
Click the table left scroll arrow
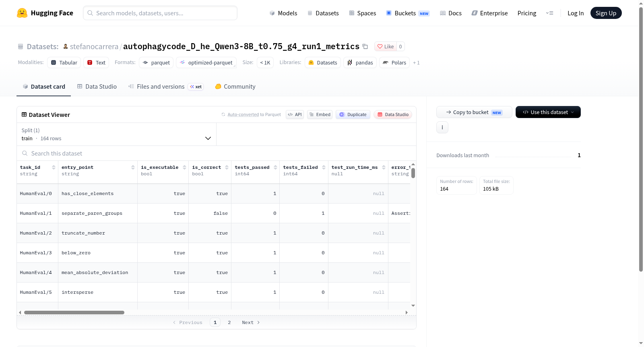pyautogui.click(x=20, y=312)
